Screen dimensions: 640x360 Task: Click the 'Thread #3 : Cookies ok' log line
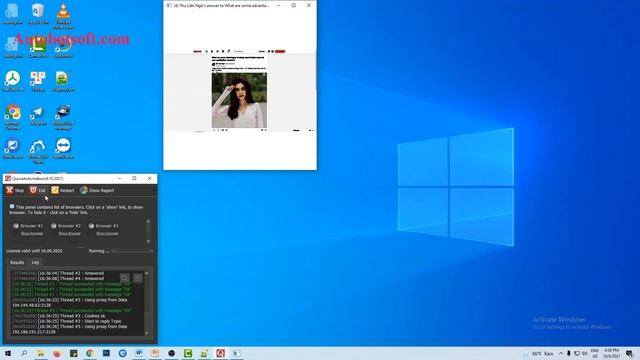click(x=59, y=316)
